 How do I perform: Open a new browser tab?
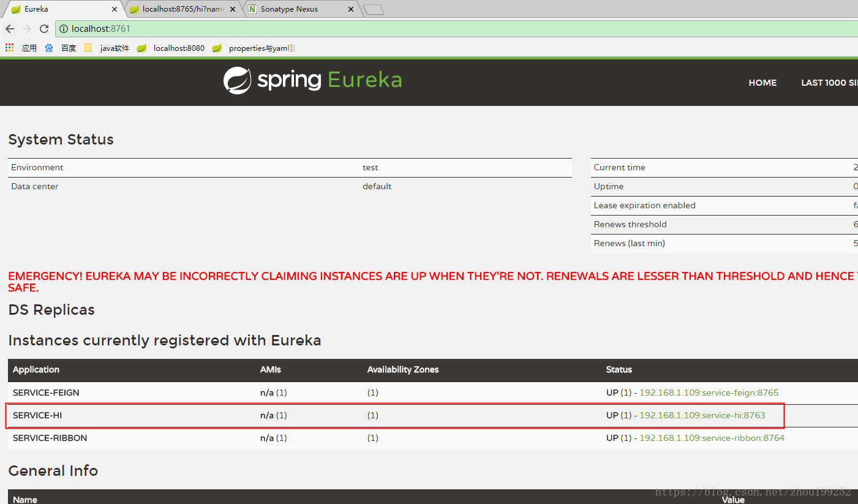(x=374, y=9)
